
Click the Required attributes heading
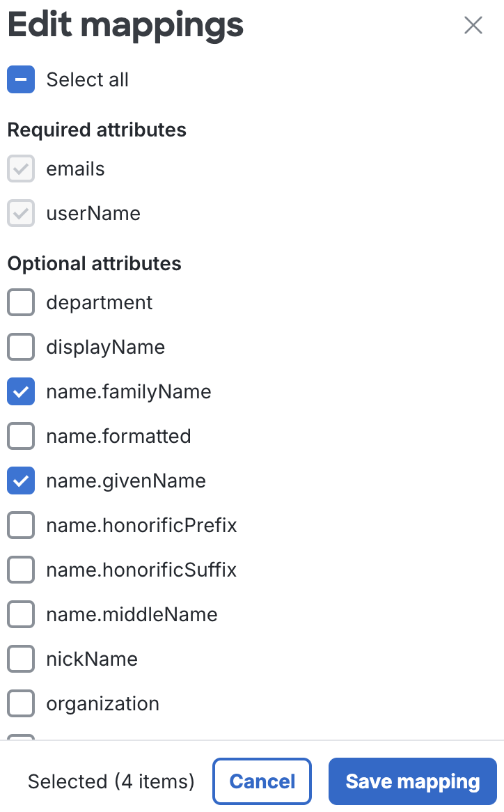click(97, 130)
